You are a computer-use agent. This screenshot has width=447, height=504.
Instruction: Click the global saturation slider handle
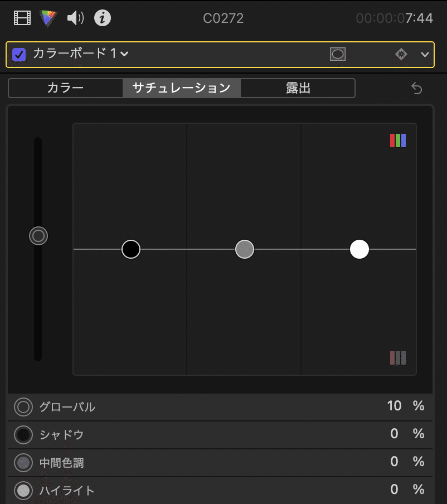[38, 236]
